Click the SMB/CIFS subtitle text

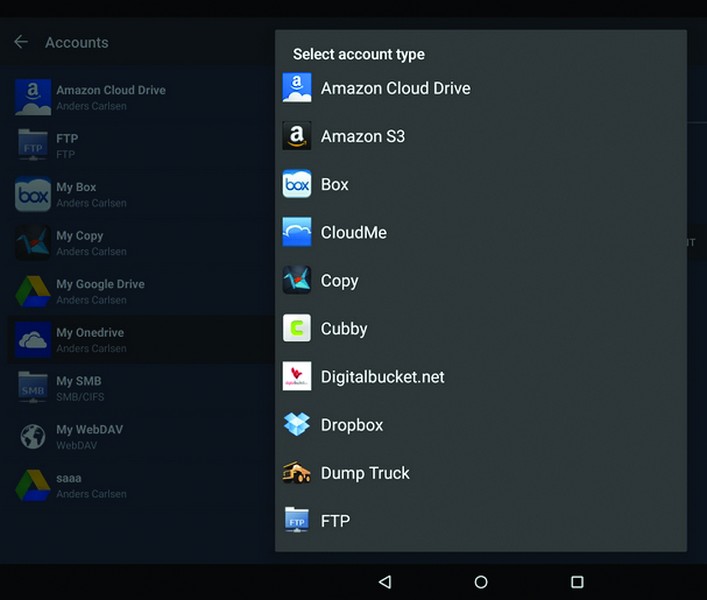click(80, 397)
